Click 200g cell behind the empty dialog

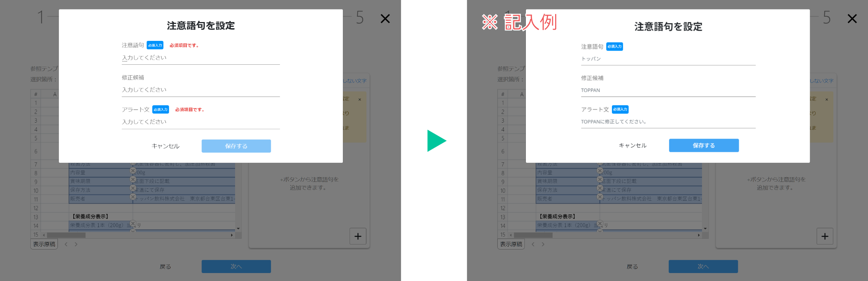pyautogui.click(x=184, y=173)
